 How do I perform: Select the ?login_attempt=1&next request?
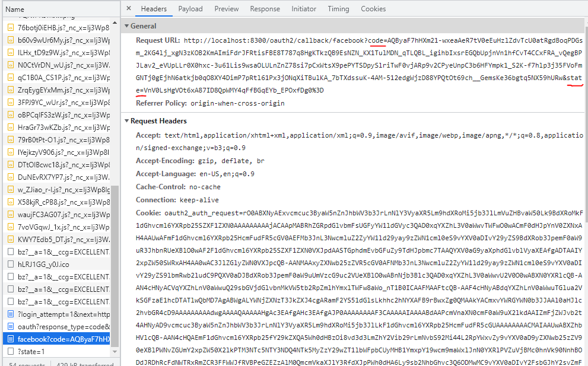coord(56,314)
